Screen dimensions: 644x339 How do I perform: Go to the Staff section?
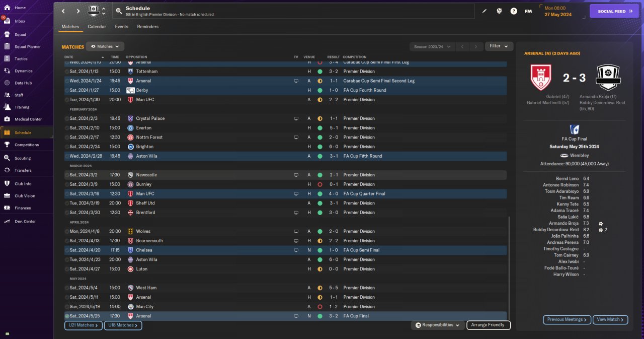pos(19,95)
